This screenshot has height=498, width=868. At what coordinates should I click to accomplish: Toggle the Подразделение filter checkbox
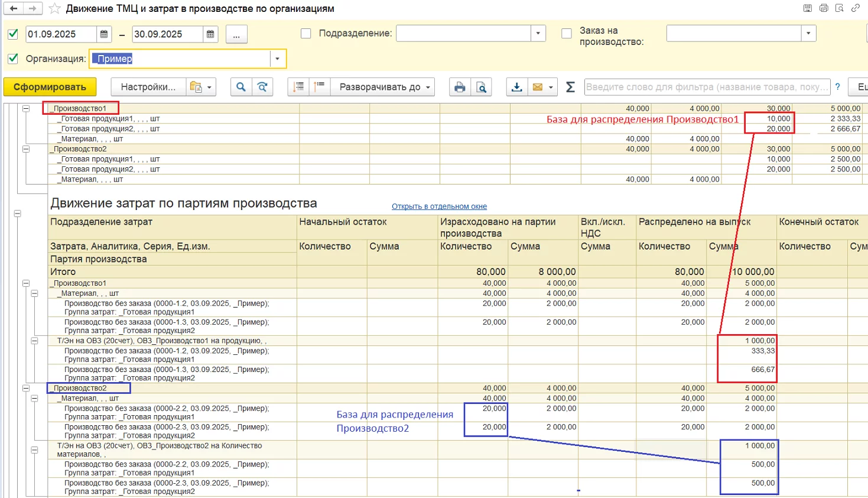coord(305,34)
